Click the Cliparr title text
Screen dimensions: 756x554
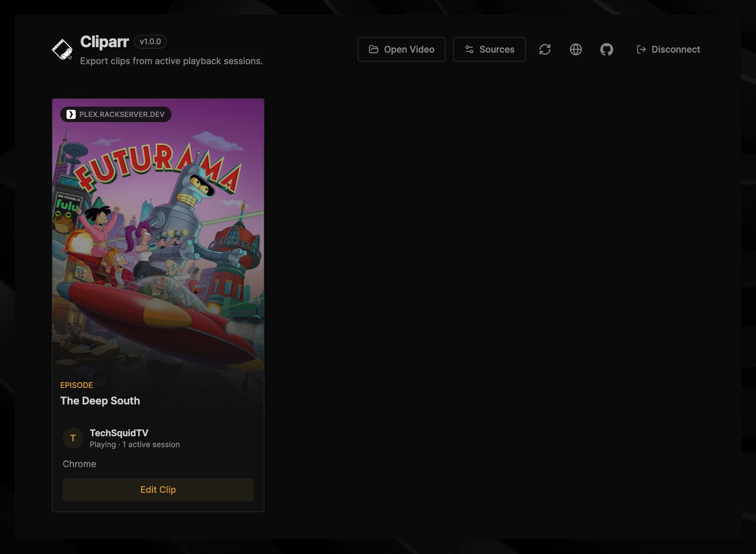click(104, 42)
